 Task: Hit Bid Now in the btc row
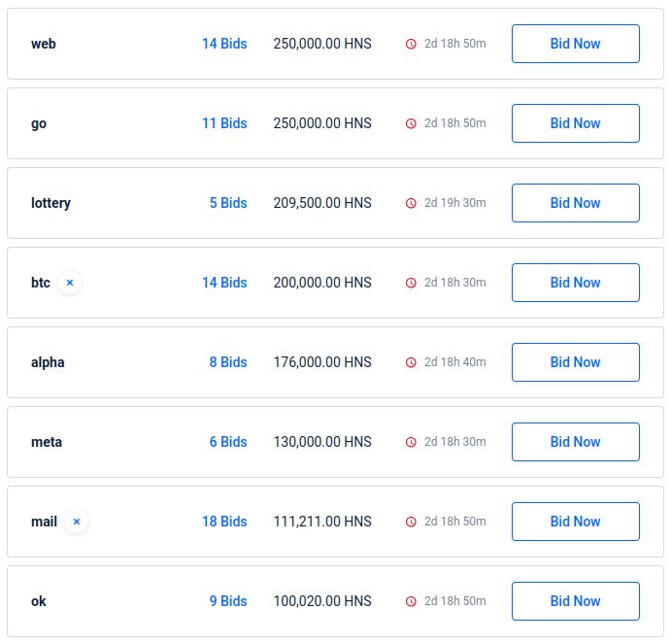(575, 283)
